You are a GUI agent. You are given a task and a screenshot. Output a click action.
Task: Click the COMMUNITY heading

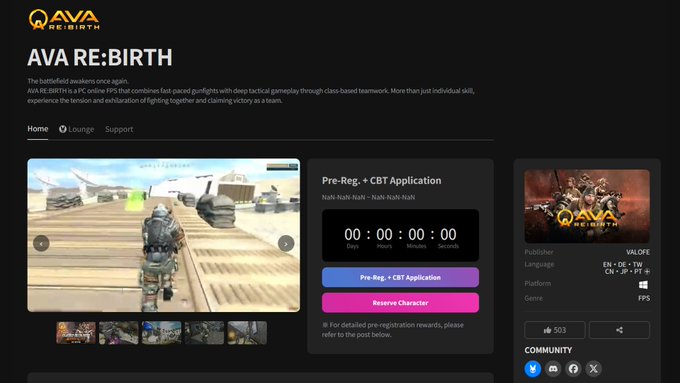pos(548,350)
